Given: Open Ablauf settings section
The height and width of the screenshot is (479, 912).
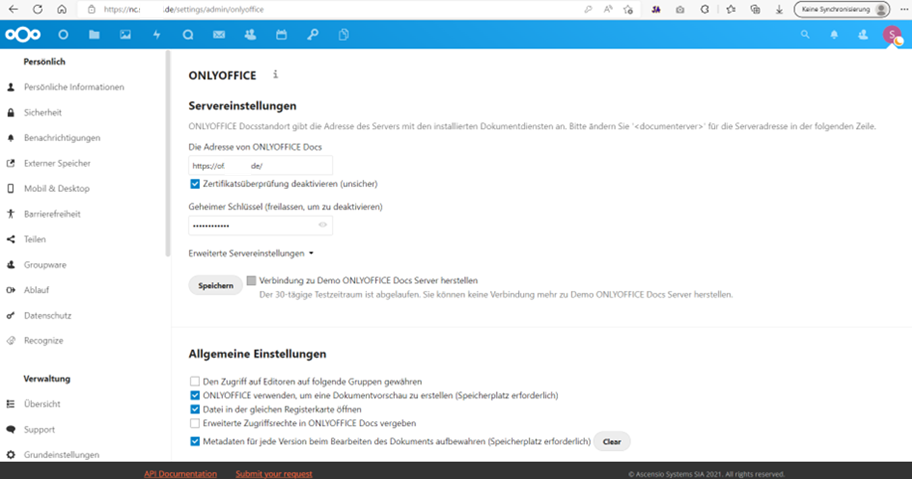Looking at the screenshot, I should click(x=36, y=290).
